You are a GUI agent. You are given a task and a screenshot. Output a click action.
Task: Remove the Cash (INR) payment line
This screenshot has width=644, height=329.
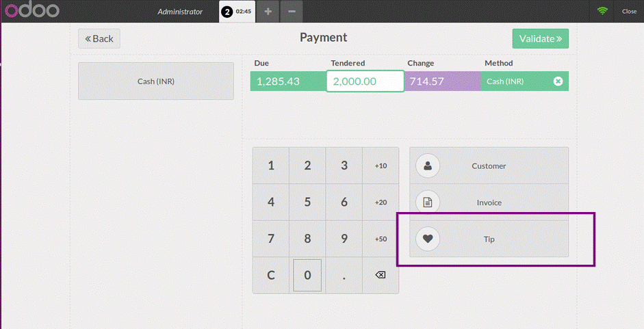point(558,81)
